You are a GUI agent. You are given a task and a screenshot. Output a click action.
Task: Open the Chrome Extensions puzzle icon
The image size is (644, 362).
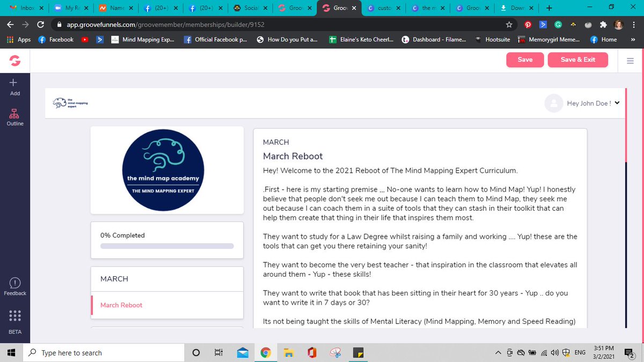[603, 25]
